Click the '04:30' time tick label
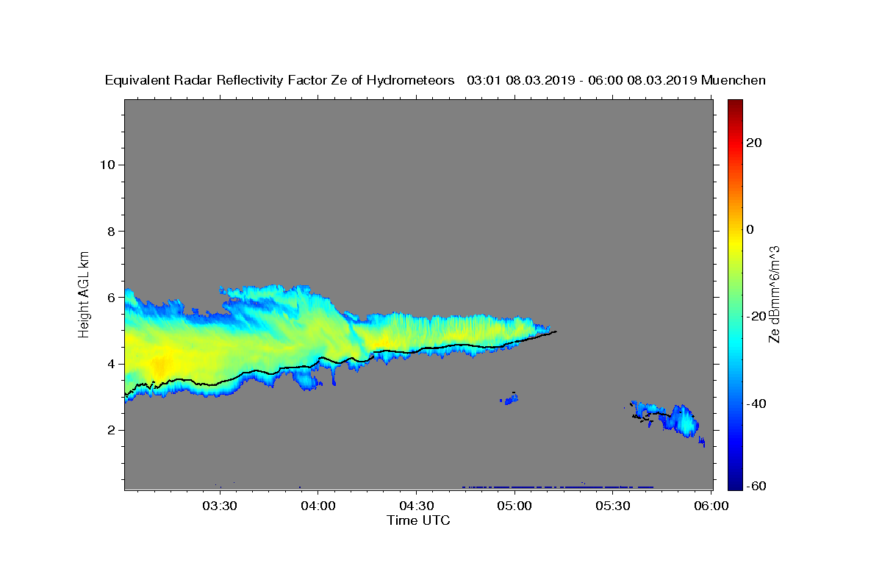Screen dimensions: 882x588 tap(416, 506)
